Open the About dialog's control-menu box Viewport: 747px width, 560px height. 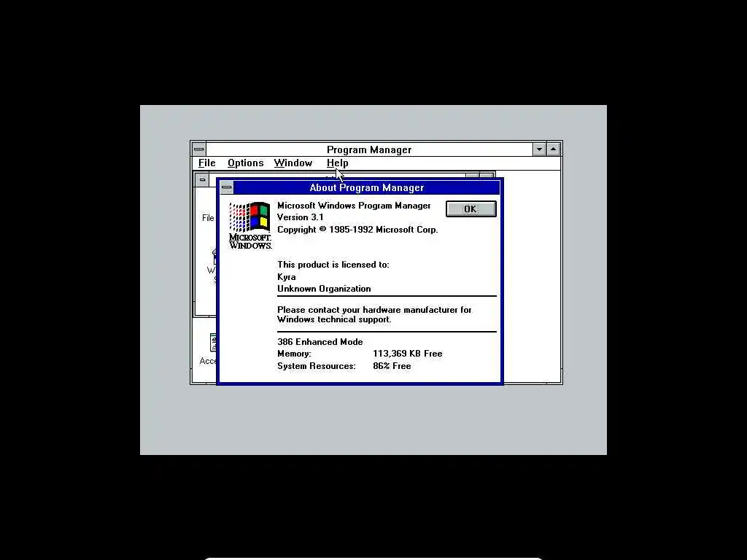click(227, 187)
